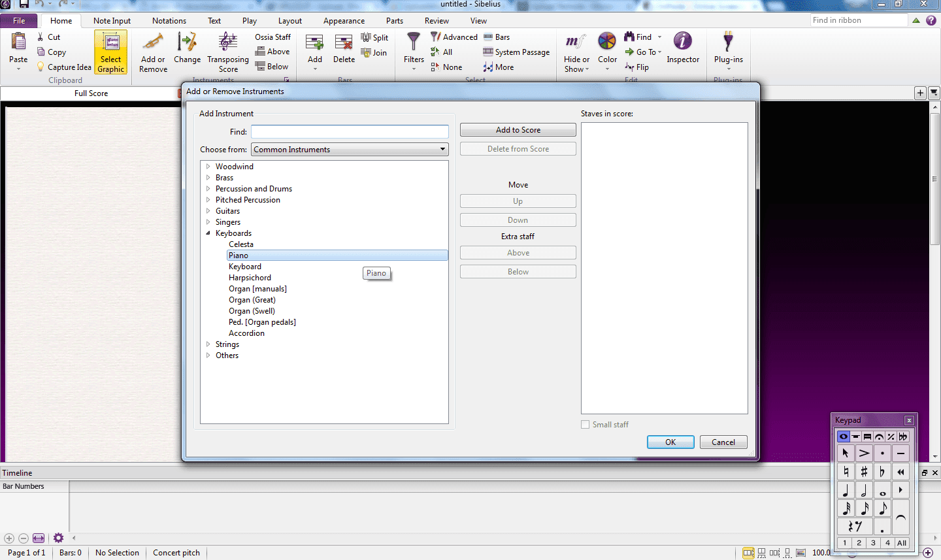Click the zoom in plus button in status bar

(928, 553)
